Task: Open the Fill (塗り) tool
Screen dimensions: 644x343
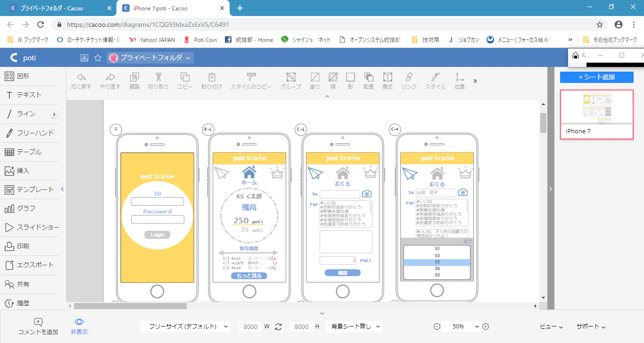Action: [x=315, y=81]
